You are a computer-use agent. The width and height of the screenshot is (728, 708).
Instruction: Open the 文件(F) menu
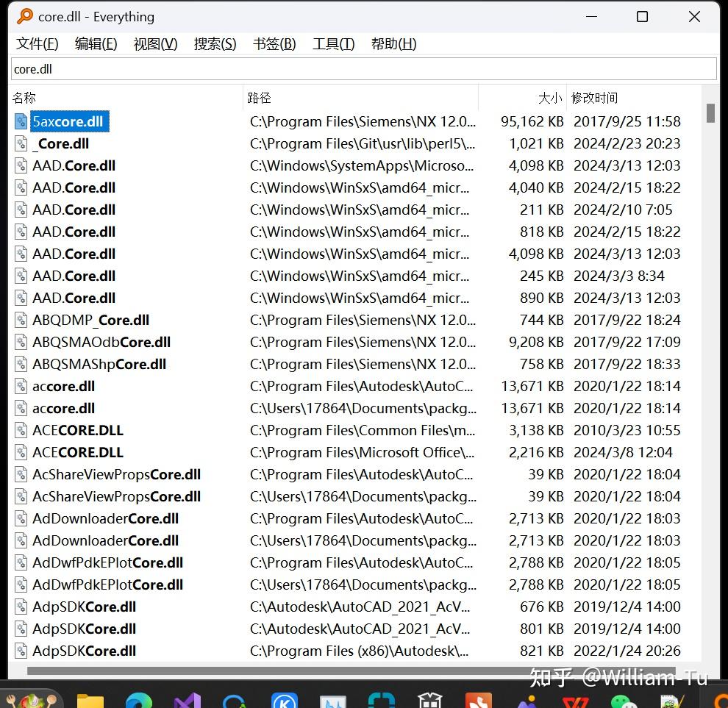[x=38, y=44]
